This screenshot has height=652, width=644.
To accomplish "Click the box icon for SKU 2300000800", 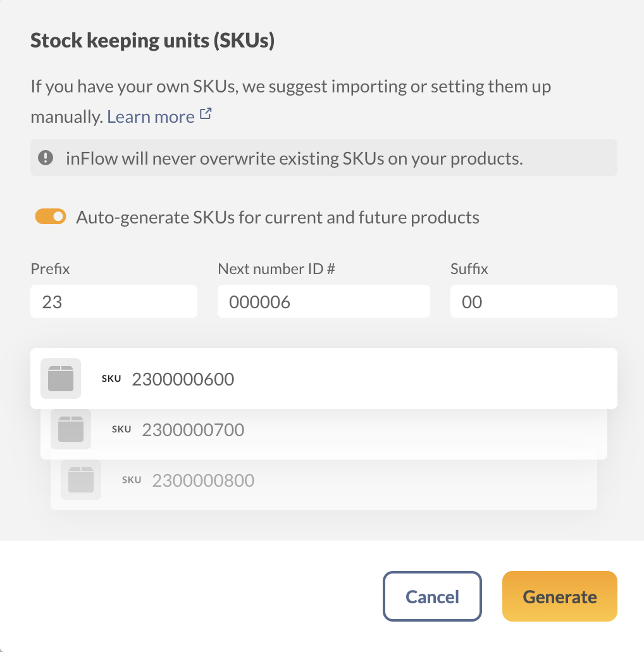I will 81,480.
